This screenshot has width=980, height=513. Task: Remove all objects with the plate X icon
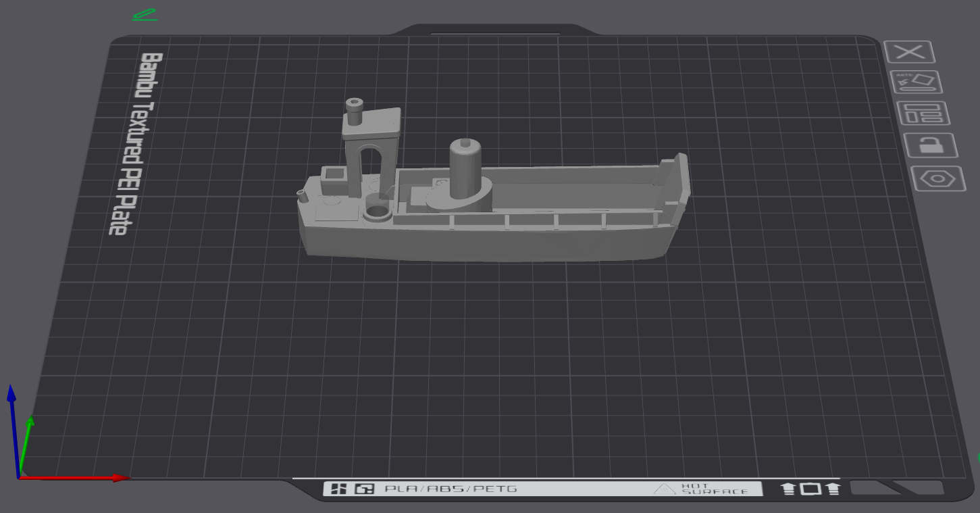909,52
